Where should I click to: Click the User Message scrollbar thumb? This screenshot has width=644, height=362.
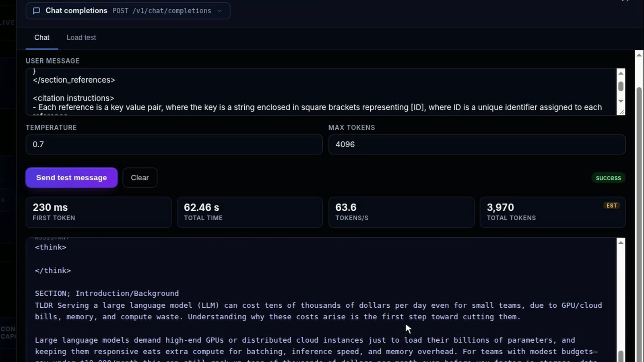click(x=621, y=86)
